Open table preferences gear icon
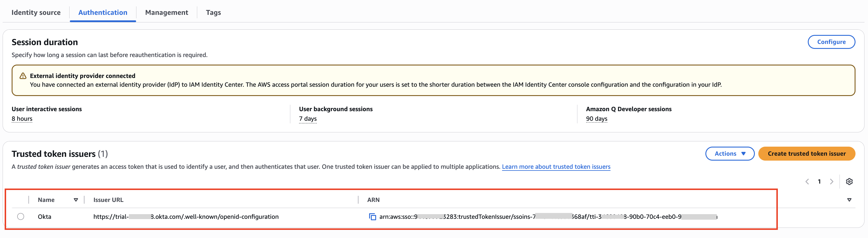 (x=849, y=182)
